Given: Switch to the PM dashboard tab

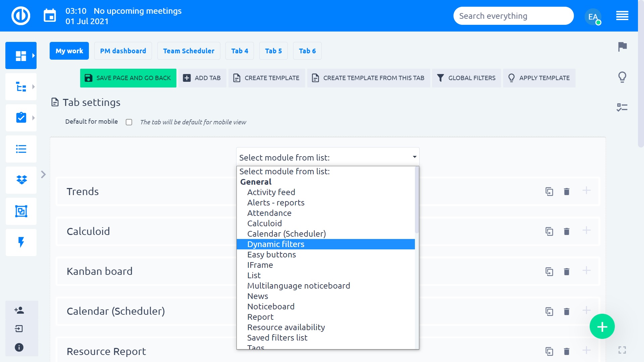Looking at the screenshot, I should point(123,51).
